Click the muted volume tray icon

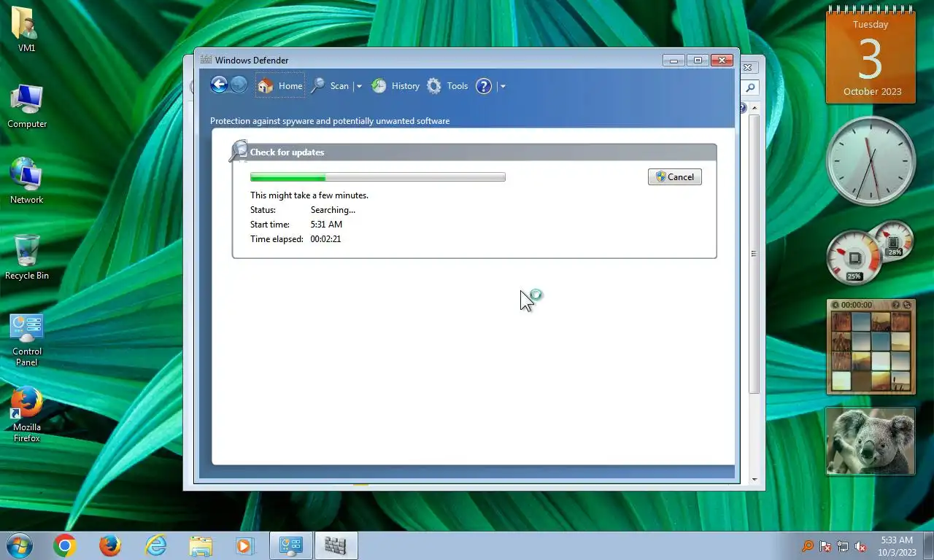860,546
